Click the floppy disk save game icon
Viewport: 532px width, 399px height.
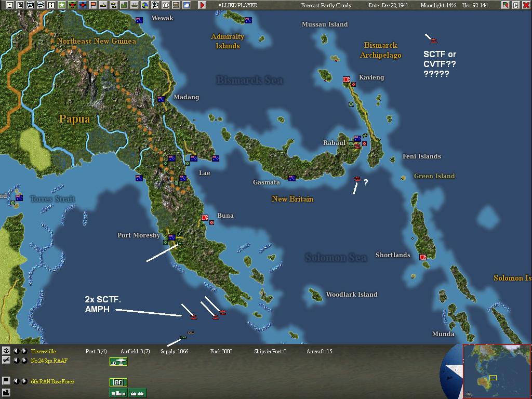tap(10, 5)
